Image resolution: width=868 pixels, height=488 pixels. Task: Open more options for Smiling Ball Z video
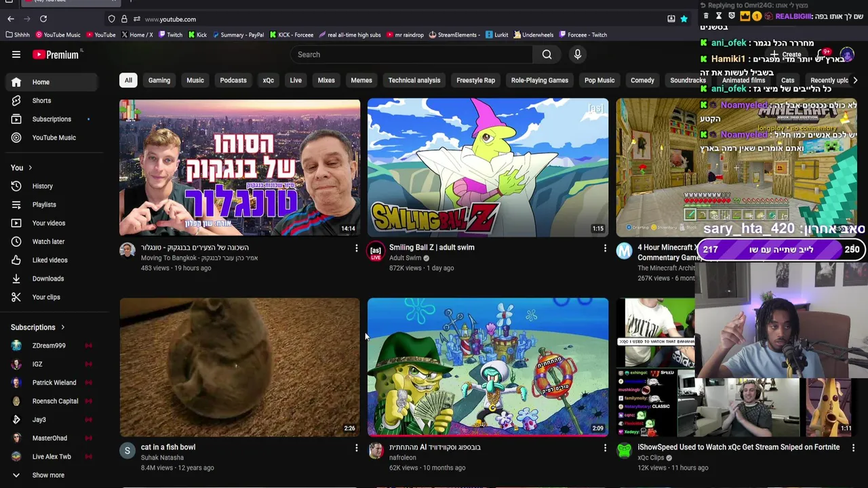click(x=605, y=248)
